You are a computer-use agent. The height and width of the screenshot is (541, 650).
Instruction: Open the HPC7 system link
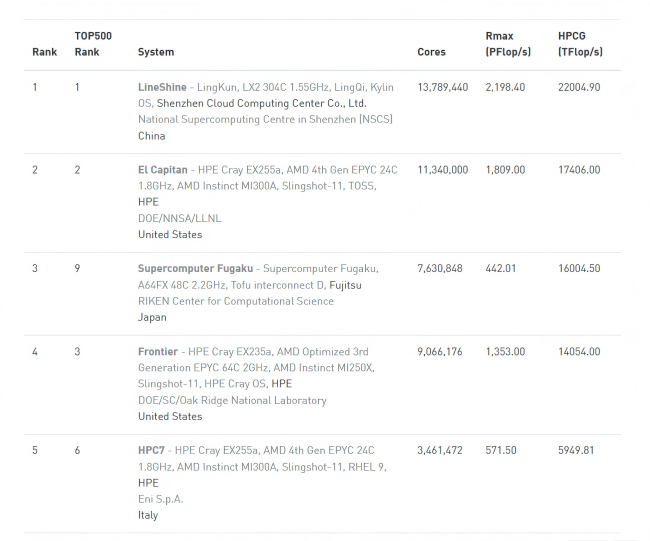[151, 451]
